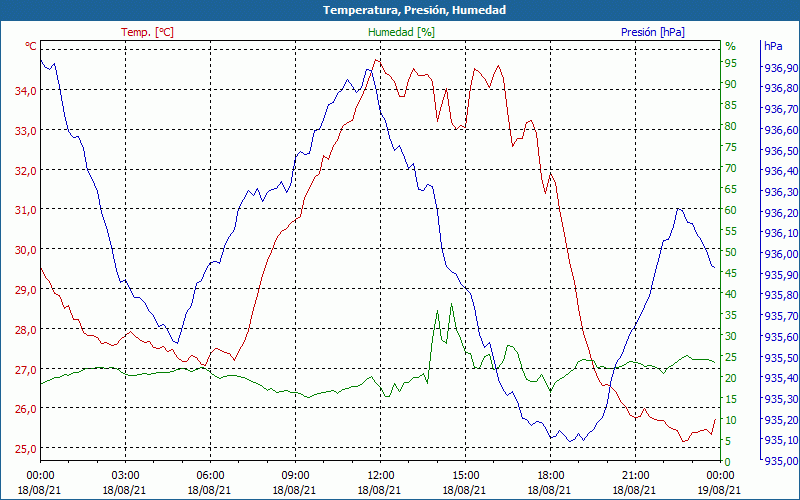The height and width of the screenshot is (500, 800).
Task: Click the 32,0 temperature axis value
Action: (26, 170)
